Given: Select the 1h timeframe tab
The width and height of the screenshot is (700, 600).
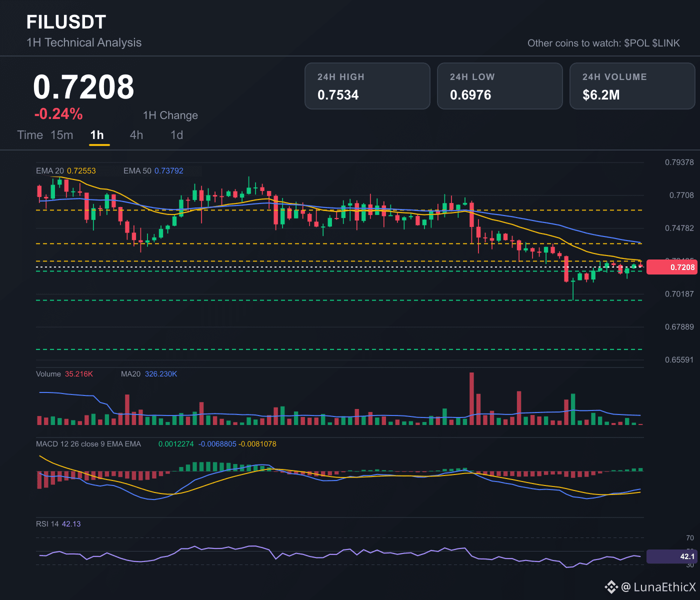Looking at the screenshot, I should (x=97, y=135).
